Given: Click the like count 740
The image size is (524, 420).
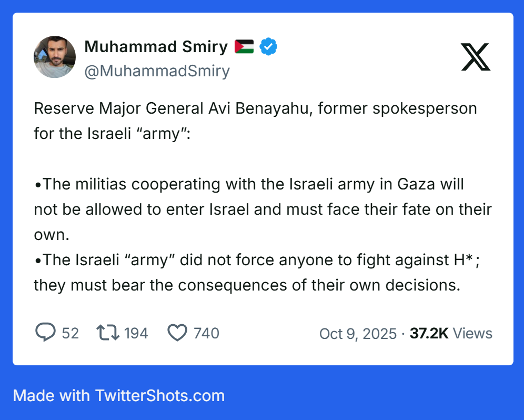Looking at the screenshot, I should pyautogui.click(x=206, y=333).
